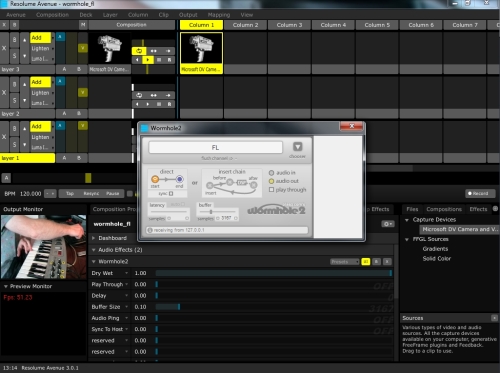Adjust the Buffer Size parameter slider
Viewport: 500px width, 373px height.
274,307
